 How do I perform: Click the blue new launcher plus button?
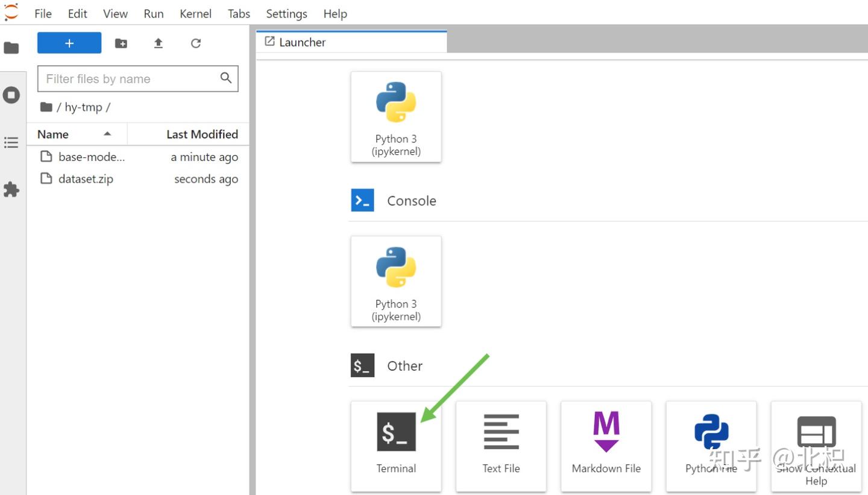point(69,43)
